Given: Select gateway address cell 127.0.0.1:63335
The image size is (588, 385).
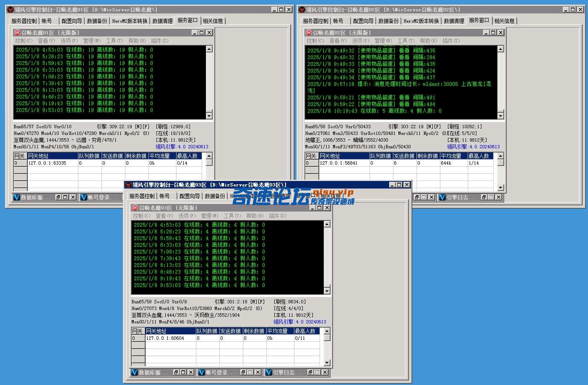Looking at the screenshot, I should pos(52,163).
